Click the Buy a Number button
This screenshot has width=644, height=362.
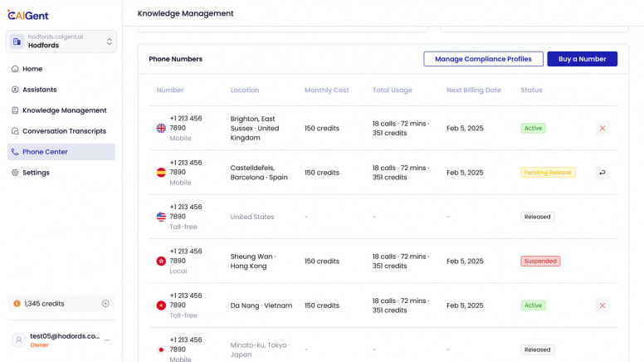click(x=582, y=59)
